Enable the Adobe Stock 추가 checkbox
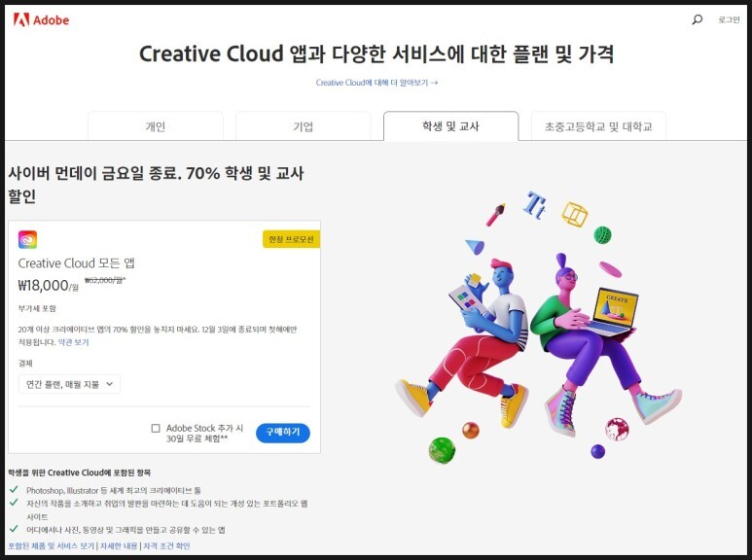This screenshot has height=560, width=752. pos(156,428)
